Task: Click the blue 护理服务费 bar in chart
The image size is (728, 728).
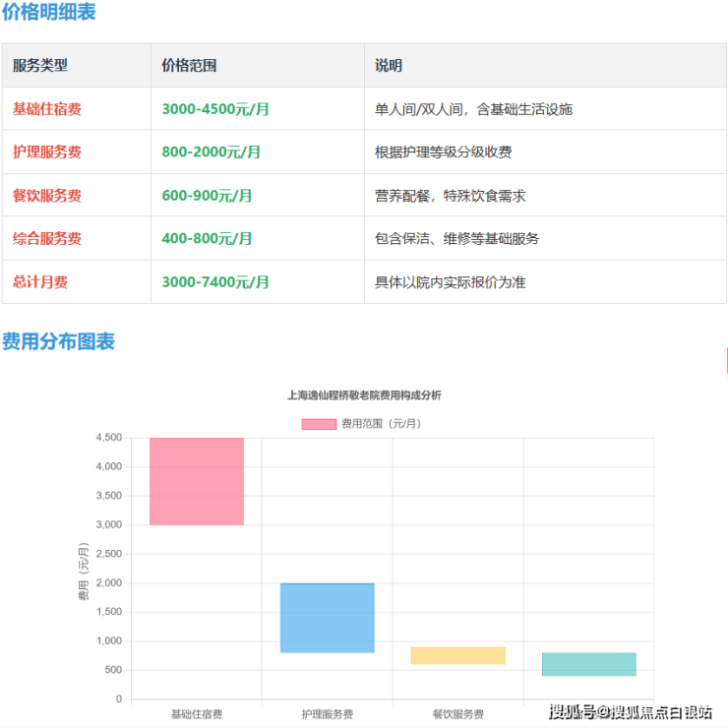Action: pyautogui.click(x=327, y=618)
